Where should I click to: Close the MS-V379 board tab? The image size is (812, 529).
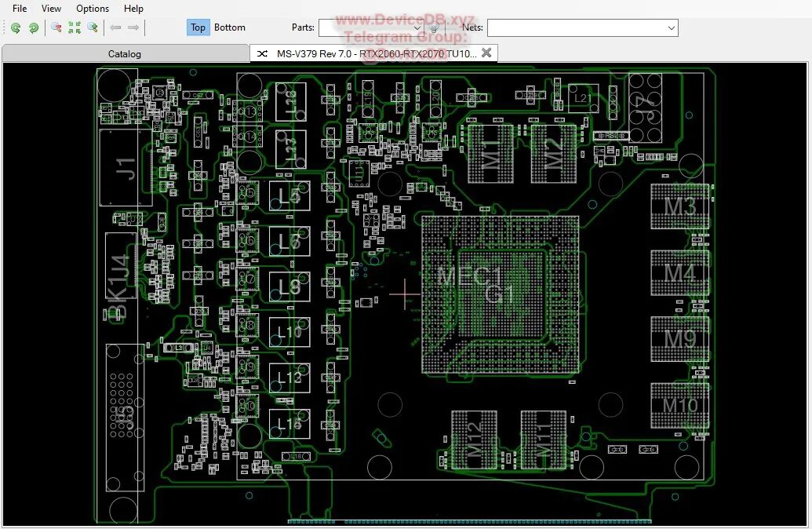tap(486, 53)
